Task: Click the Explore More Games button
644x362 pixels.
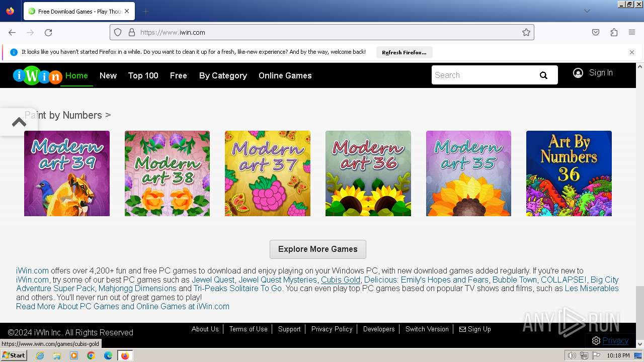Action: [x=318, y=249]
